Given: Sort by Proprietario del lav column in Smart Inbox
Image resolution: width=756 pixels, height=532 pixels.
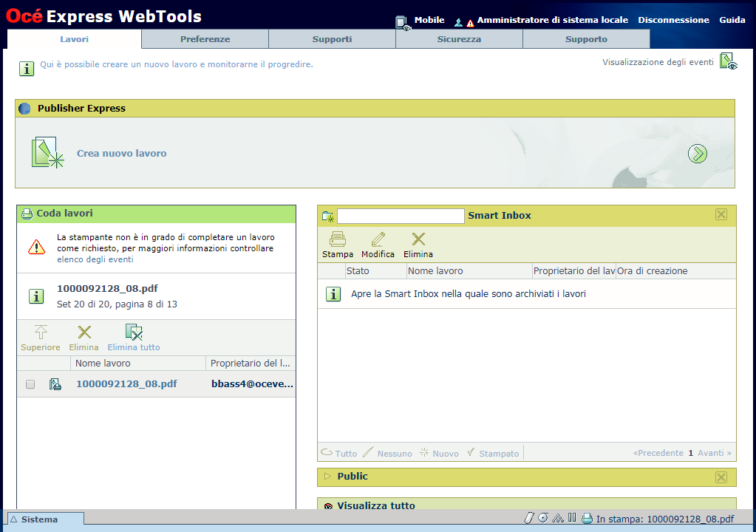Looking at the screenshot, I should [573, 271].
